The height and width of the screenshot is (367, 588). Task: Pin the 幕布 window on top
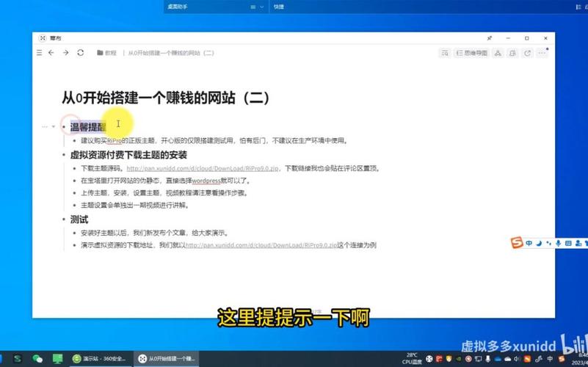coord(490,37)
